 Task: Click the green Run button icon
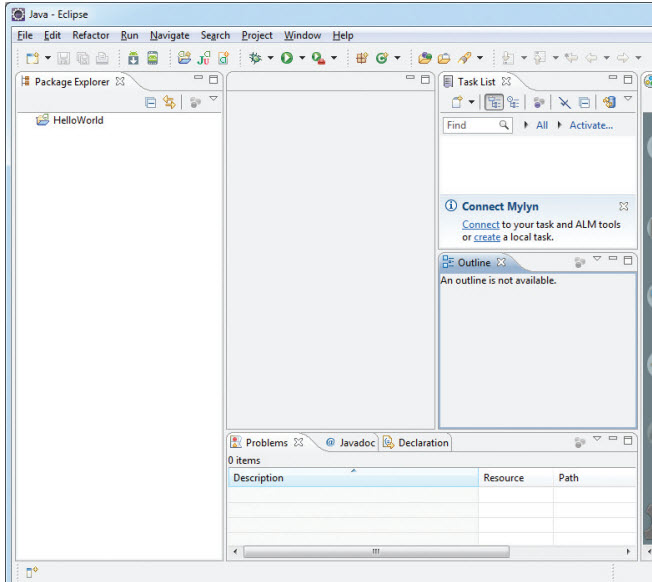(287, 58)
